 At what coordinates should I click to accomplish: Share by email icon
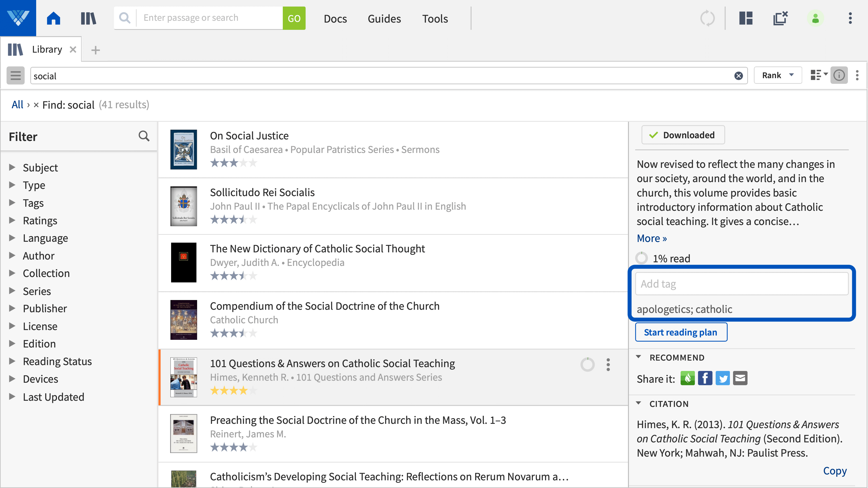(x=740, y=378)
